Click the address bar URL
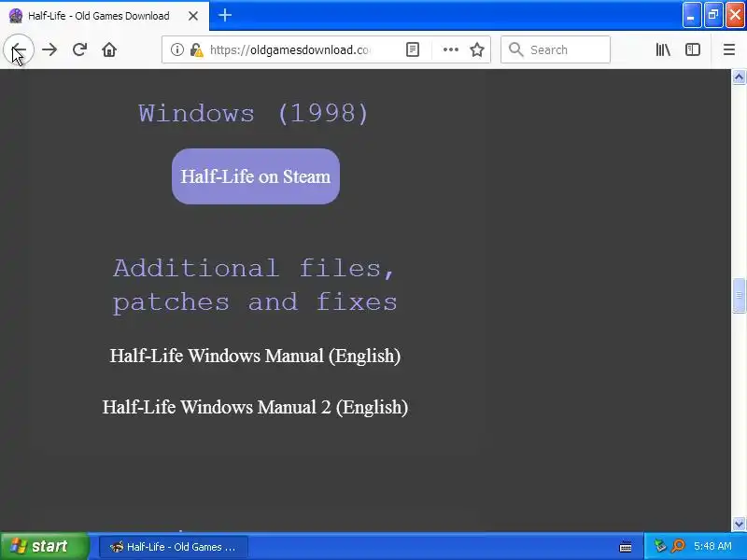The image size is (747, 560). point(289,49)
